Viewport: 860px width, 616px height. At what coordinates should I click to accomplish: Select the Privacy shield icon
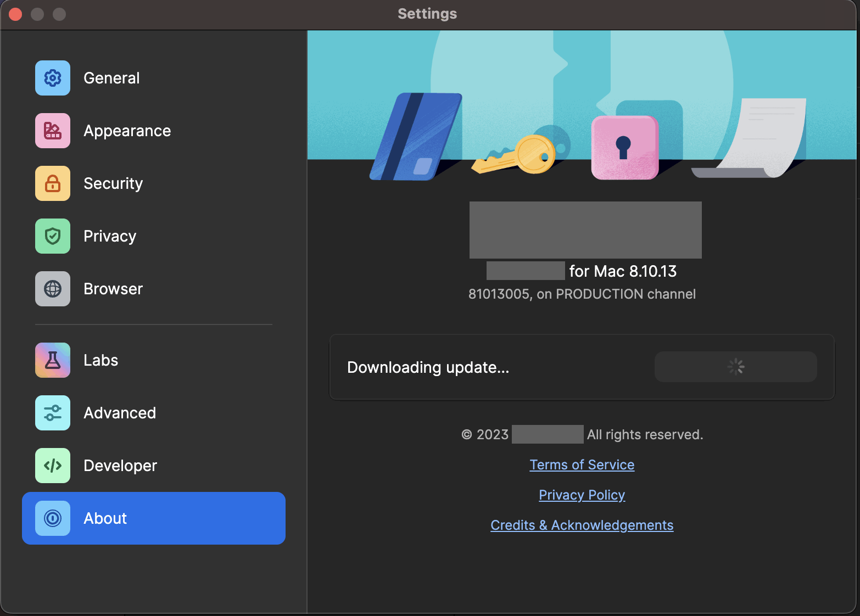click(52, 236)
